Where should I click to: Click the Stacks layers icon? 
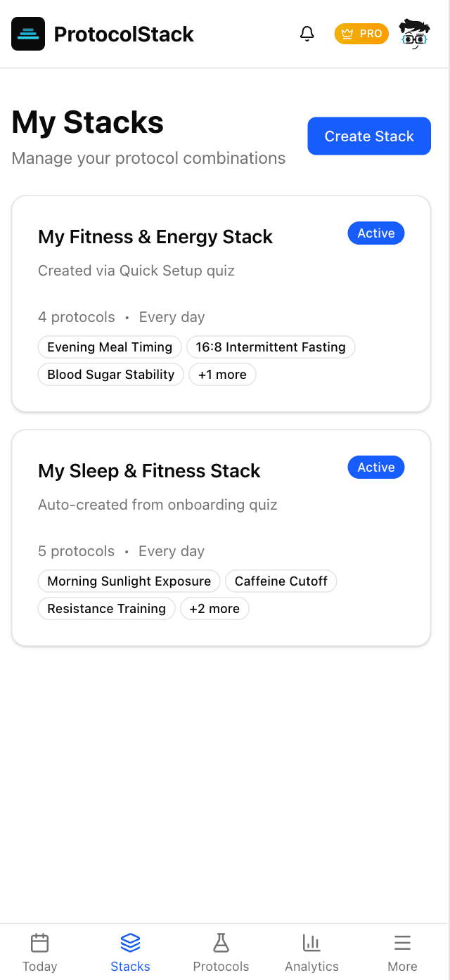129,943
